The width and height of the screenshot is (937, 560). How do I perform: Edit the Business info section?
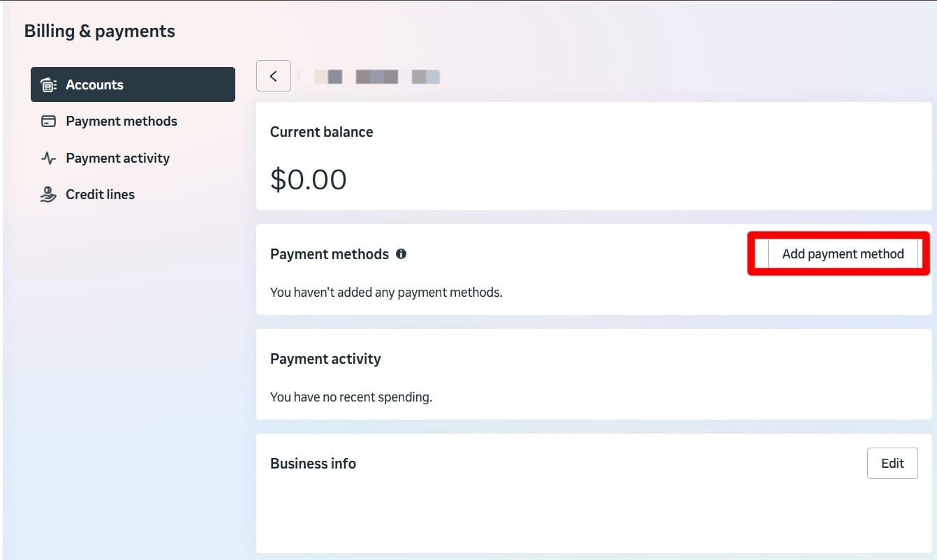tap(892, 464)
